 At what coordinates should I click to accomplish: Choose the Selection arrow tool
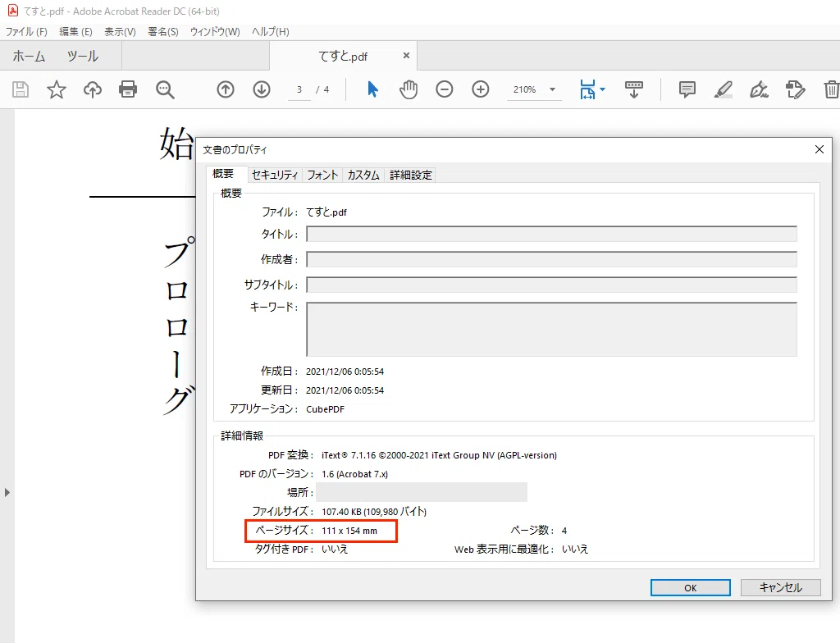tap(373, 89)
